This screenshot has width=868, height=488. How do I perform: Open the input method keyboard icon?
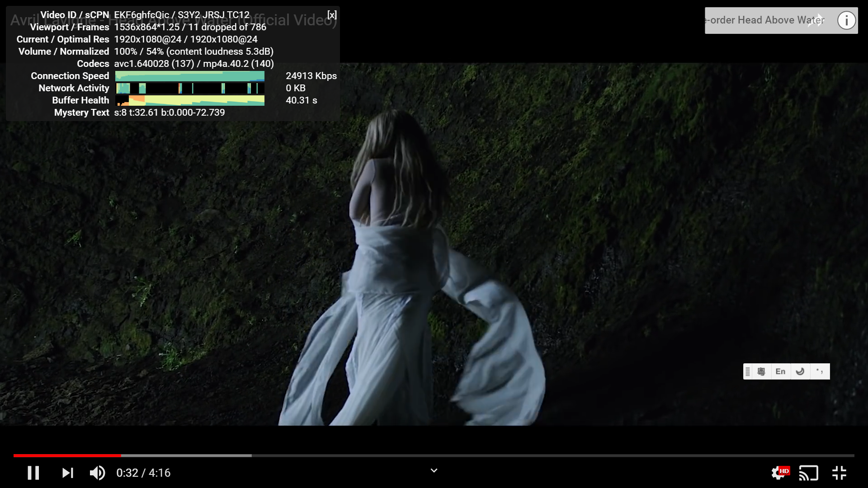click(761, 371)
